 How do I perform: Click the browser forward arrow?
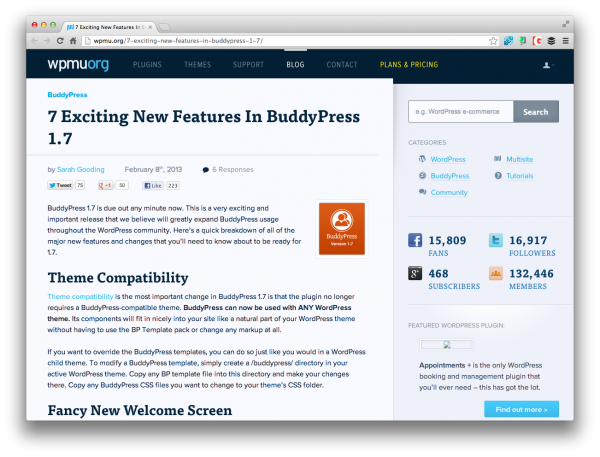click(x=47, y=41)
